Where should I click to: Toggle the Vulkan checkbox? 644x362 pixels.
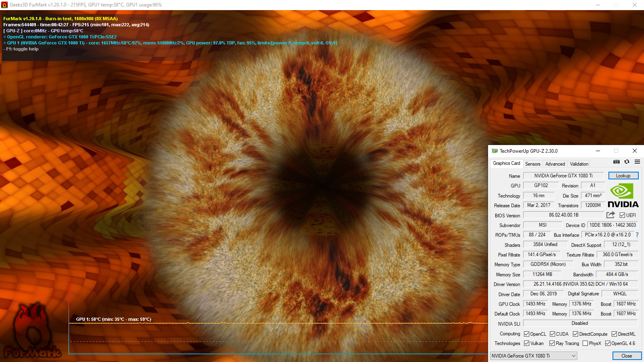(526, 343)
